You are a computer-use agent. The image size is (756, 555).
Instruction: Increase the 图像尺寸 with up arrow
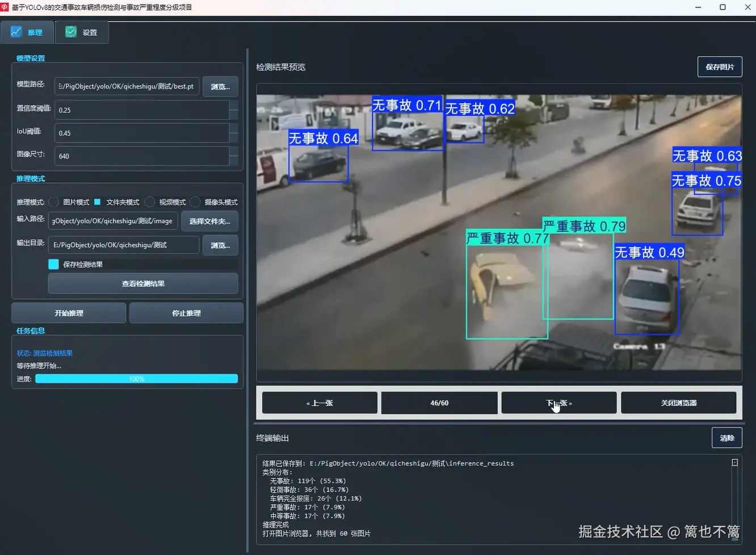pyautogui.click(x=234, y=151)
